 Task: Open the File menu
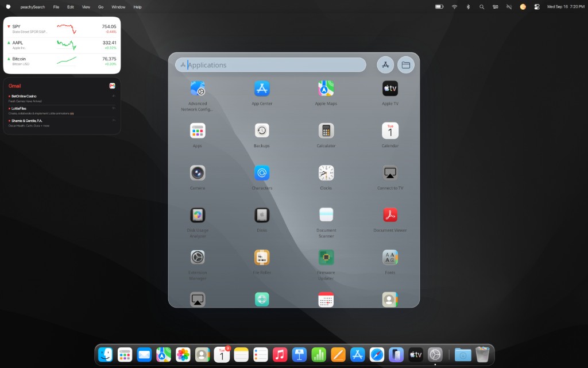56,7
